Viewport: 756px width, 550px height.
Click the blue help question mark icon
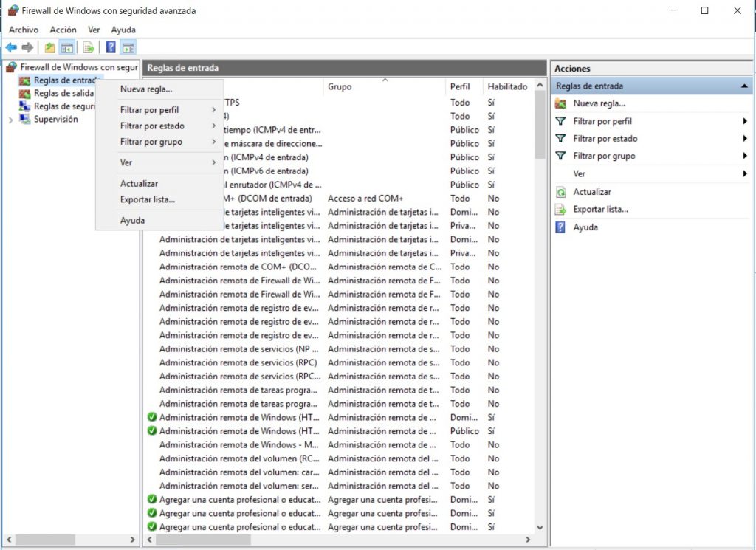(111, 48)
